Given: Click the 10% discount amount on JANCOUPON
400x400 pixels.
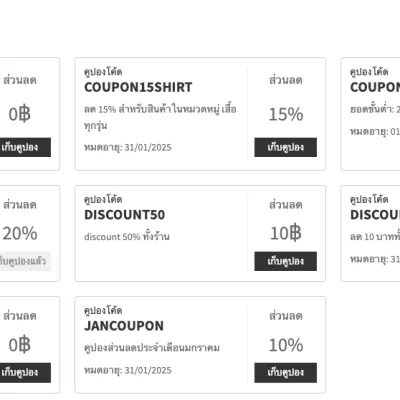Looking at the screenshot, I should point(286,345).
